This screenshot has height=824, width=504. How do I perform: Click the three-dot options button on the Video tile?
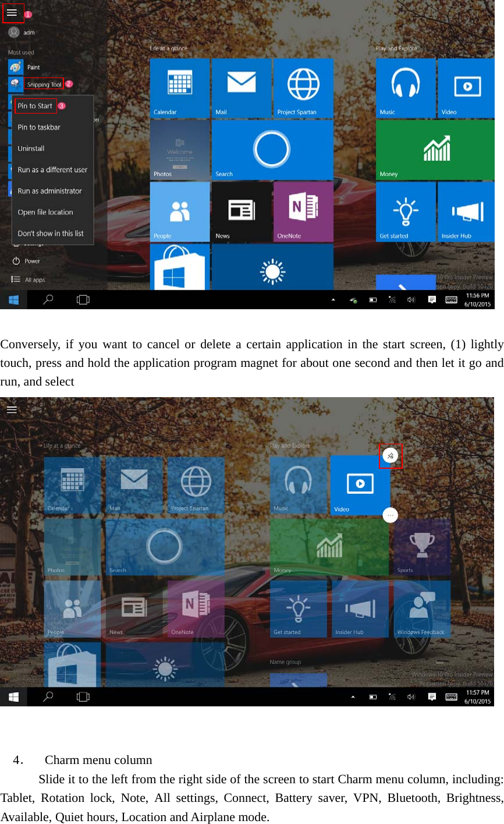coord(390,515)
